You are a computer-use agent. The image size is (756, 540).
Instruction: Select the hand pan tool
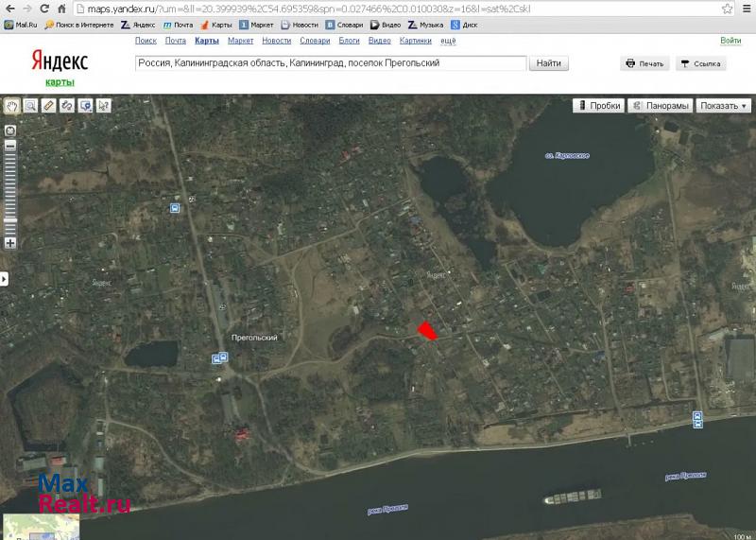point(13,106)
